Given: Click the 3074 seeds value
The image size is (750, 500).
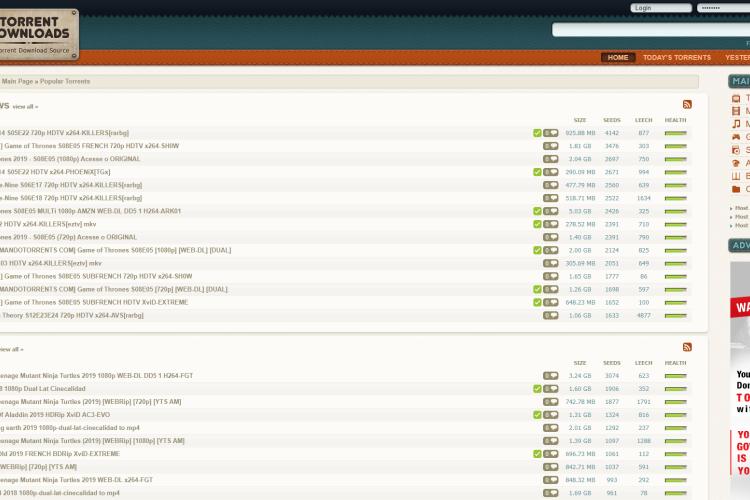Looking at the screenshot, I should [612, 376].
